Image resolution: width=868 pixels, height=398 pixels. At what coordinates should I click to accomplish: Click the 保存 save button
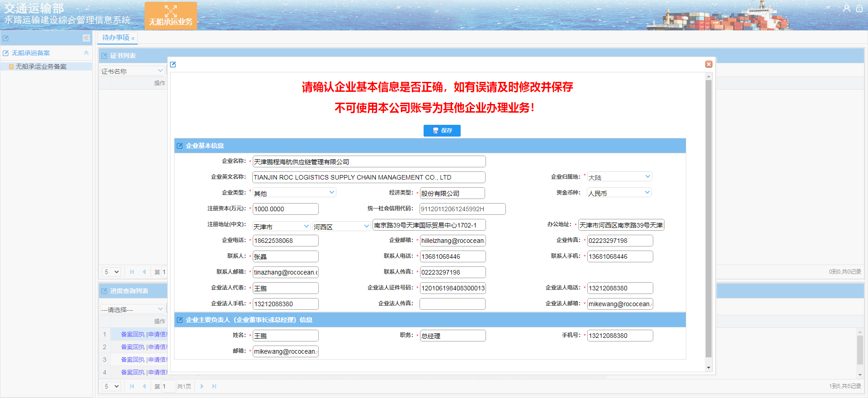point(442,131)
